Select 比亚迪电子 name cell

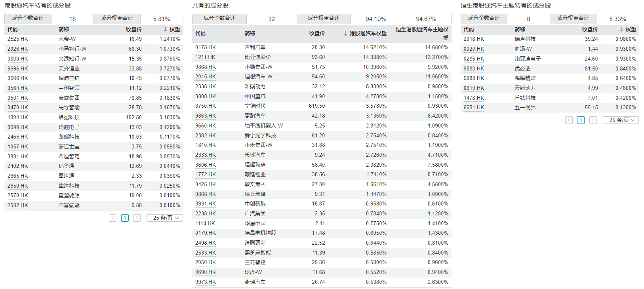click(528, 59)
